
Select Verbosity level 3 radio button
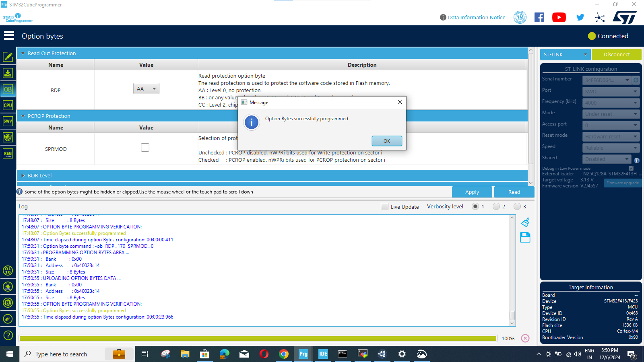click(x=518, y=206)
